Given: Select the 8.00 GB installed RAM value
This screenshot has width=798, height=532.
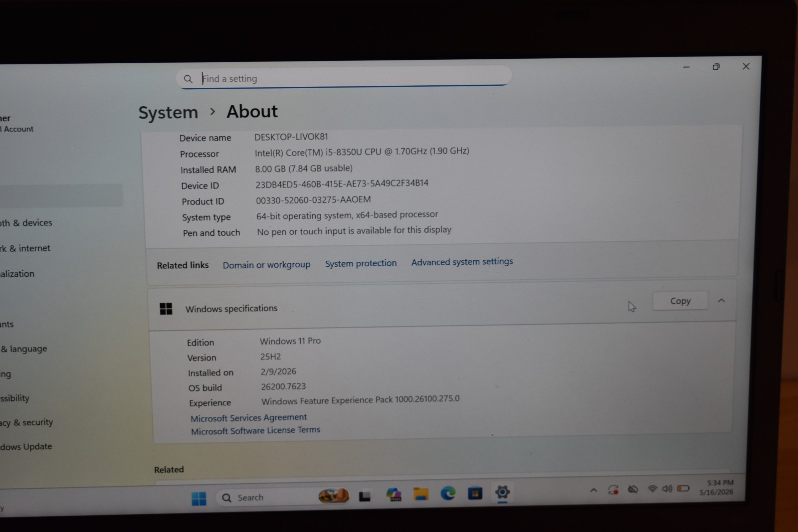Looking at the screenshot, I should coord(304,169).
